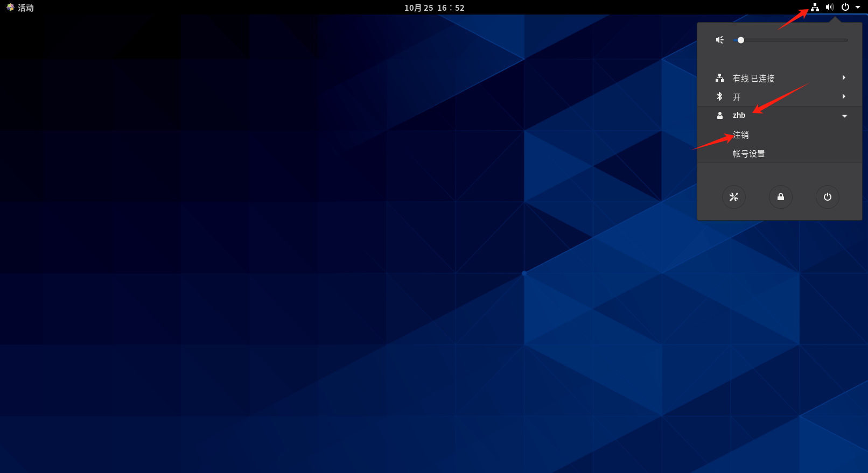Click the speaker icon beside volume slider
Screen dimensions: 868x473
click(x=719, y=40)
